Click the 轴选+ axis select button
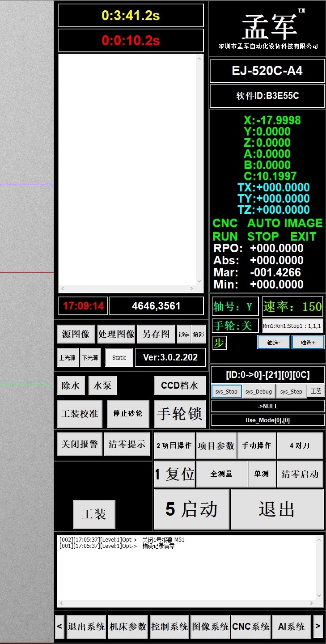This screenshot has width=326, height=644. pyautogui.click(x=308, y=343)
